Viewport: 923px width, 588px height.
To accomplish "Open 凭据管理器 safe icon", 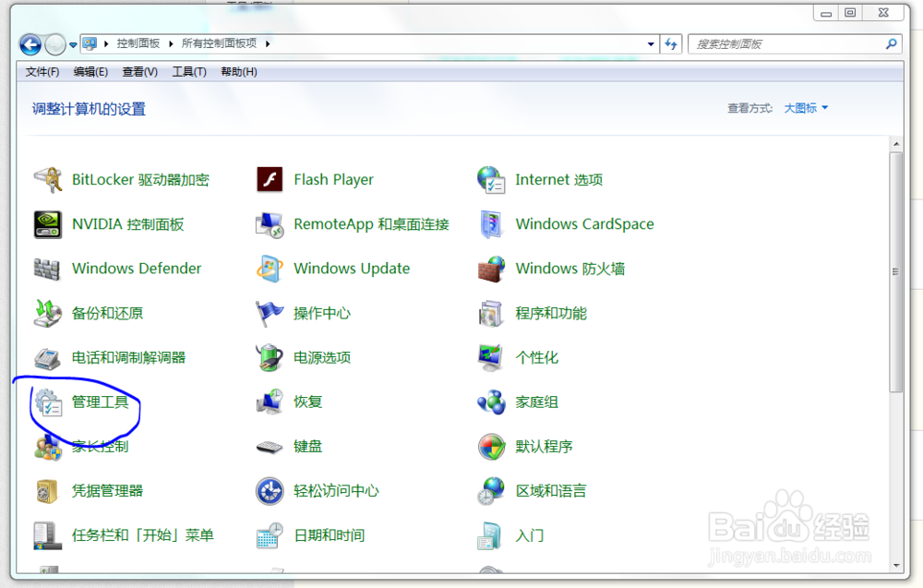I will [47, 491].
